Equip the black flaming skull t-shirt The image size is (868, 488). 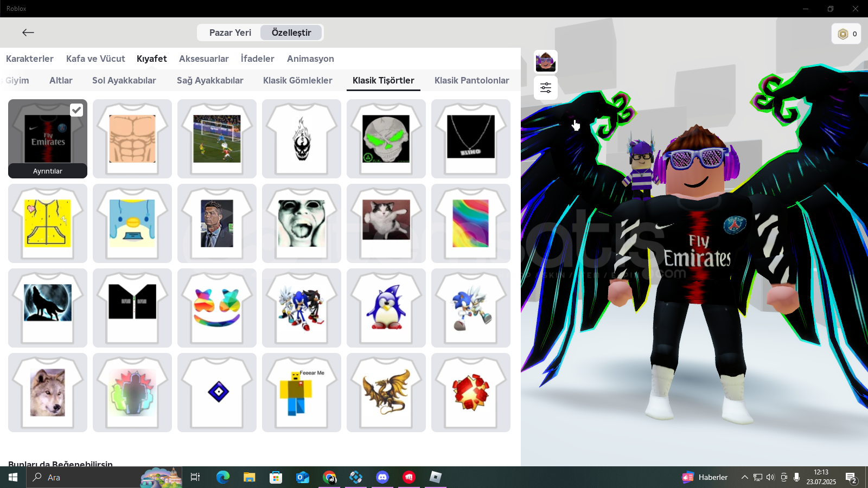point(302,139)
